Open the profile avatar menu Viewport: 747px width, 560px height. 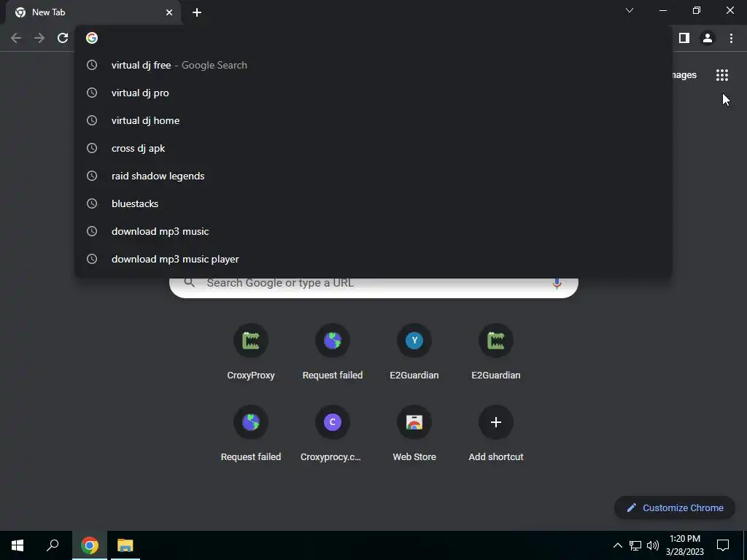click(708, 38)
